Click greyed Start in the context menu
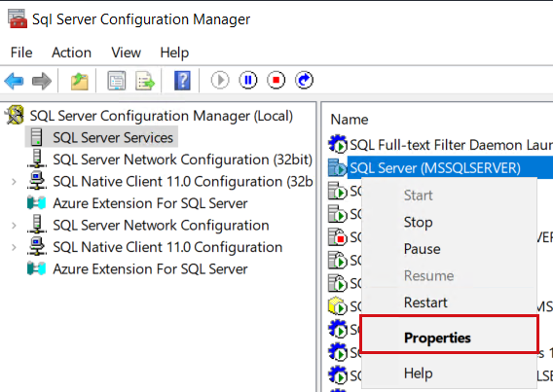Image resolution: width=553 pixels, height=392 pixels. (450, 196)
